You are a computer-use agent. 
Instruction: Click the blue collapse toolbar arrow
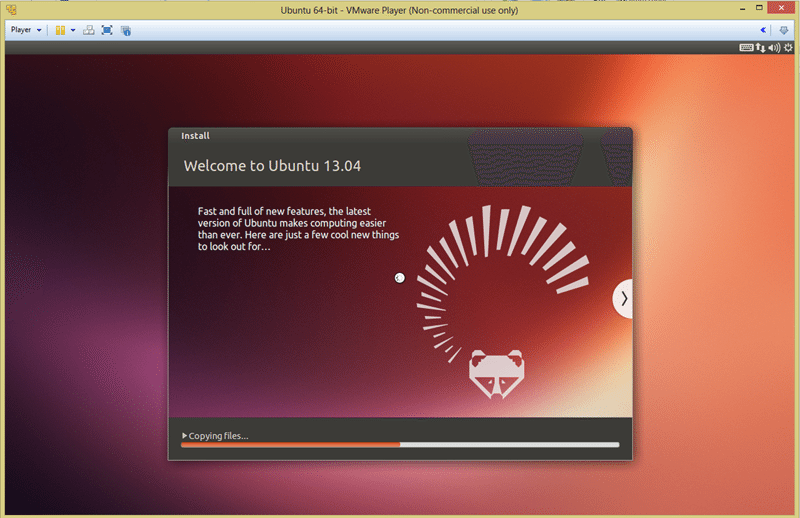click(x=763, y=31)
